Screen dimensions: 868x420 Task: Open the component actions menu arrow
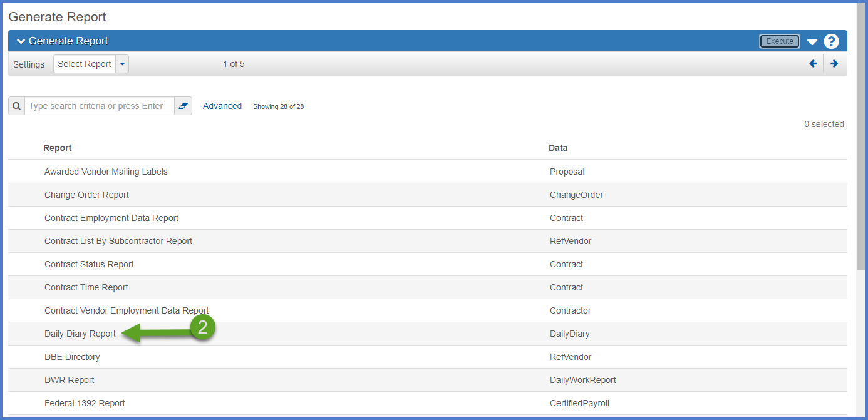click(x=812, y=42)
